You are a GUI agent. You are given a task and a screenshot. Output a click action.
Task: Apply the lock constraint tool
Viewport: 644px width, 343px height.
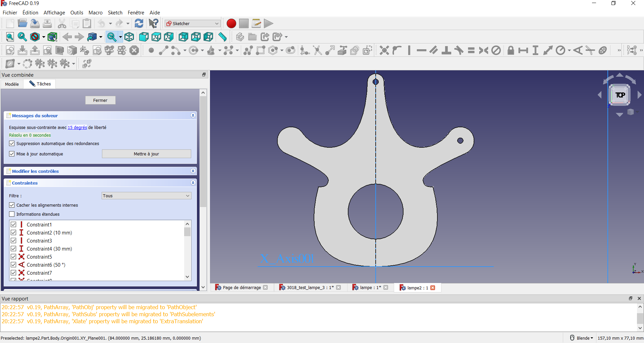pos(511,50)
